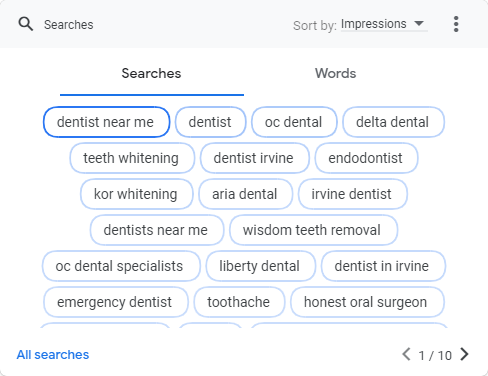This screenshot has width=488, height=376.
Task: Select the 'endodontist' search chip
Action: [366, 158]
